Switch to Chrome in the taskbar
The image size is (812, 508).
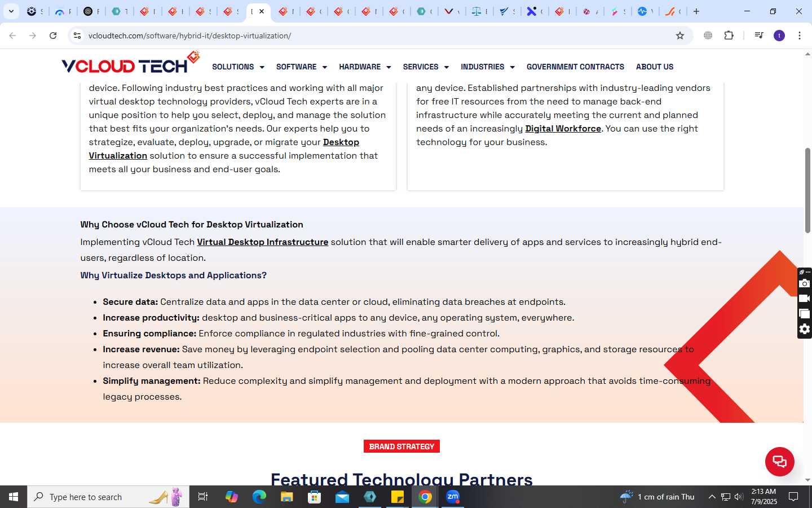pos(425,497)
